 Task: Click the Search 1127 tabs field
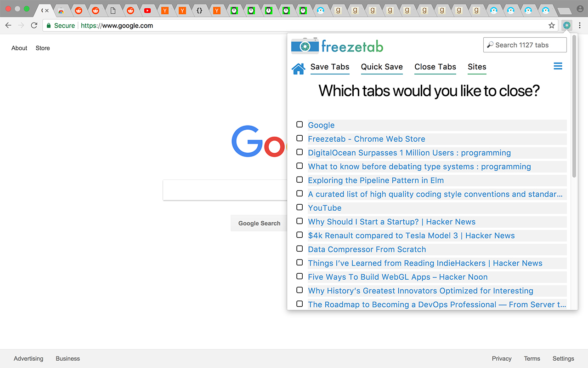point(525,45)
